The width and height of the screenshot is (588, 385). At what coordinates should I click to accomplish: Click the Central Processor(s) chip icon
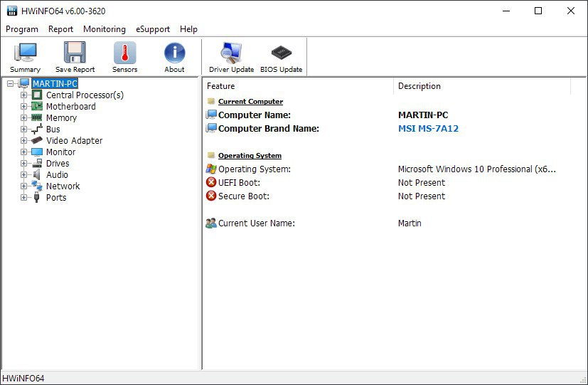[37, 95]
